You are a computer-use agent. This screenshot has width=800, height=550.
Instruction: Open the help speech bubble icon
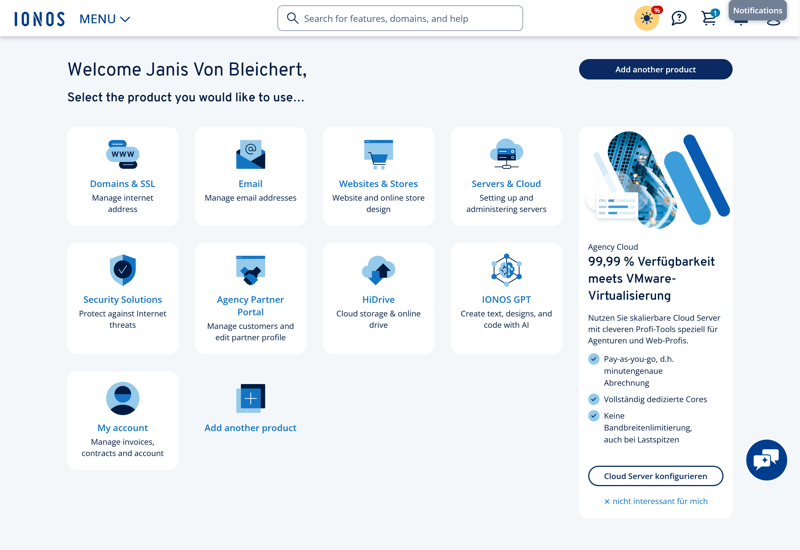[679, 18]
